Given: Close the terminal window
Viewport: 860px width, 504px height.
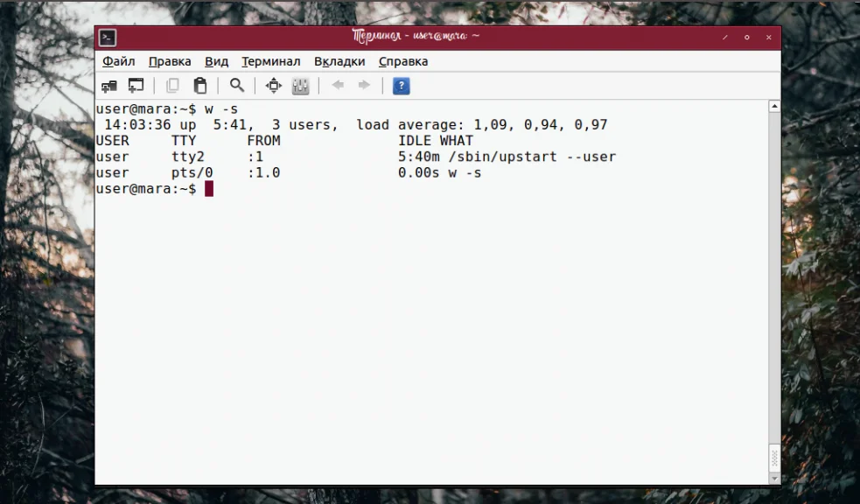Looking at the screenshot, I should pos(768,38).
